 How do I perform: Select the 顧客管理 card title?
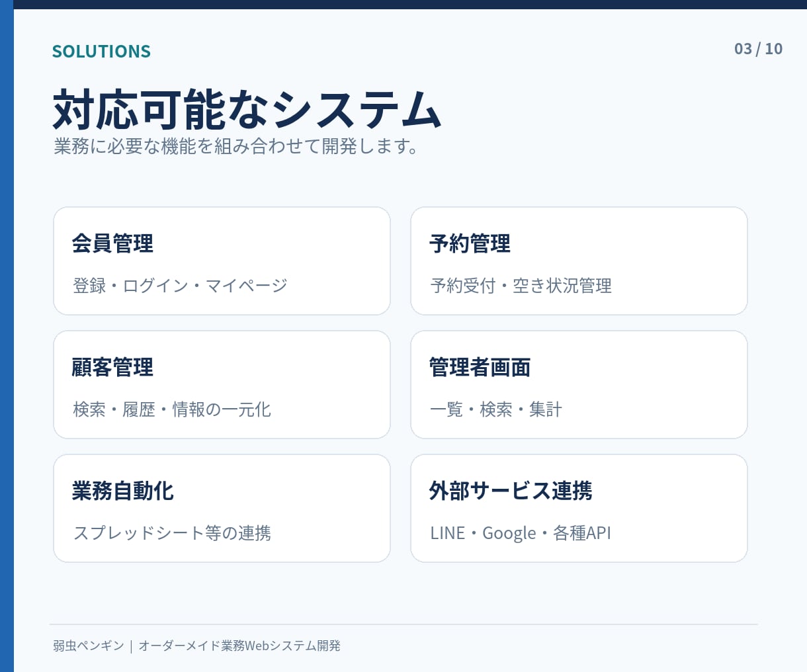point(112,367)
